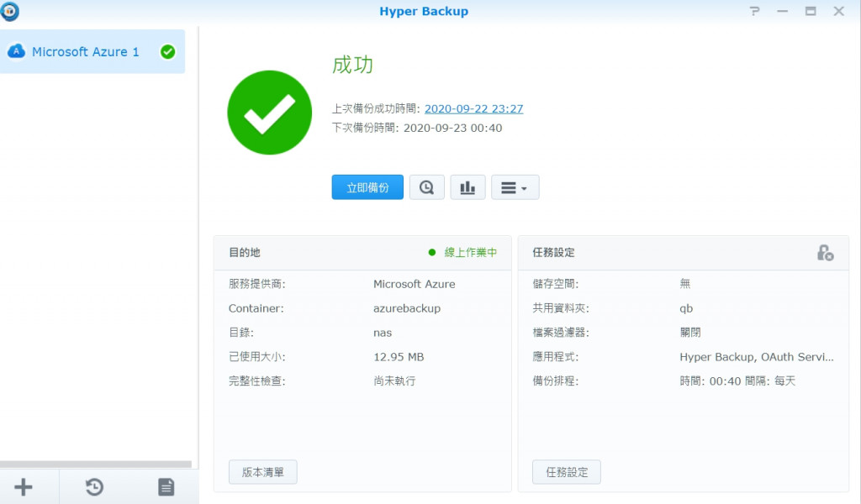The width and height of the screenshot is (861, 504).
Task: Open the backup statistics bar chart icon
Action: (x=467, y=187)
